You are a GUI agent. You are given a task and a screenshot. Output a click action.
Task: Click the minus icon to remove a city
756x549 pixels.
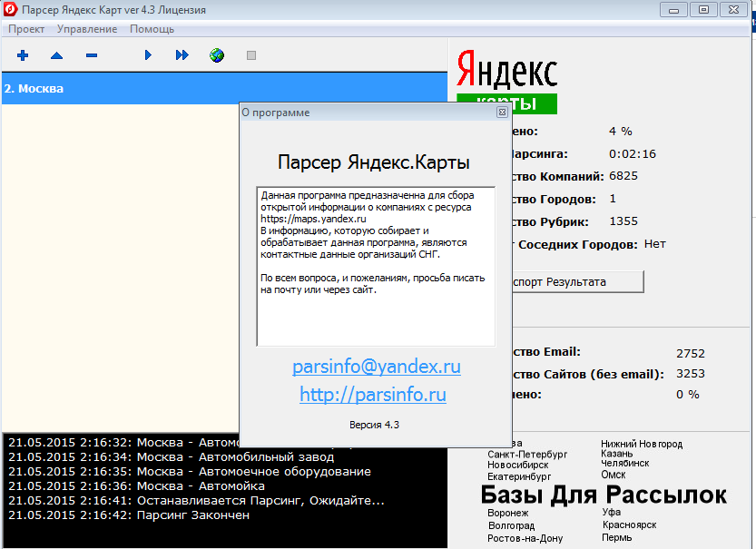pos(90,55)
